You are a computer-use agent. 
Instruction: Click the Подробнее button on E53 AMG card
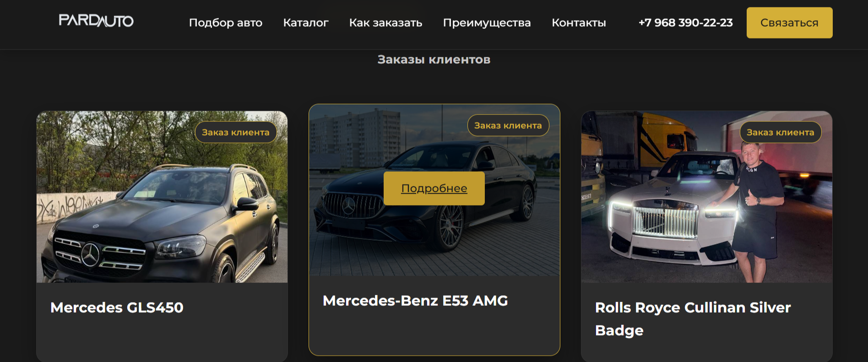point(434,188)
